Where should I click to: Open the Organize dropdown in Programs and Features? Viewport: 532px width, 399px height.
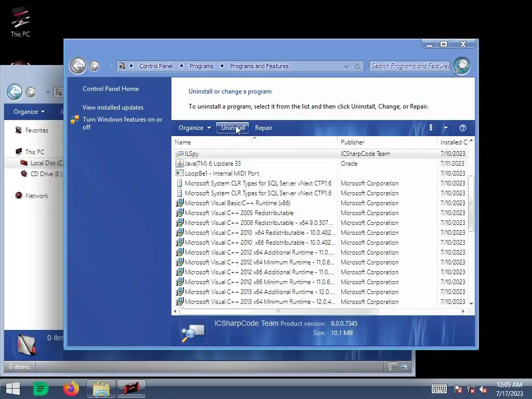[195, 128]
